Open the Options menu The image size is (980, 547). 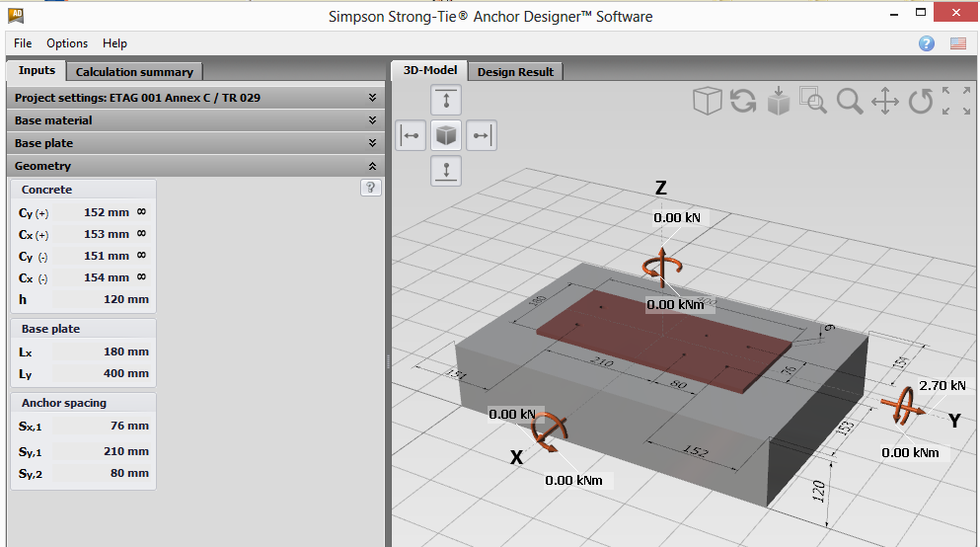point(67,43)
